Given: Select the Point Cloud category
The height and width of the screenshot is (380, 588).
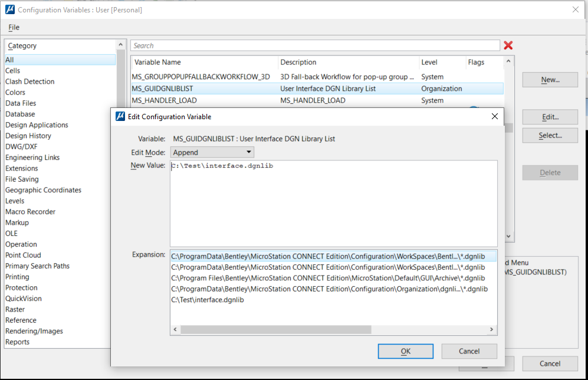Looking at the screenshot, I should [58, 255].
